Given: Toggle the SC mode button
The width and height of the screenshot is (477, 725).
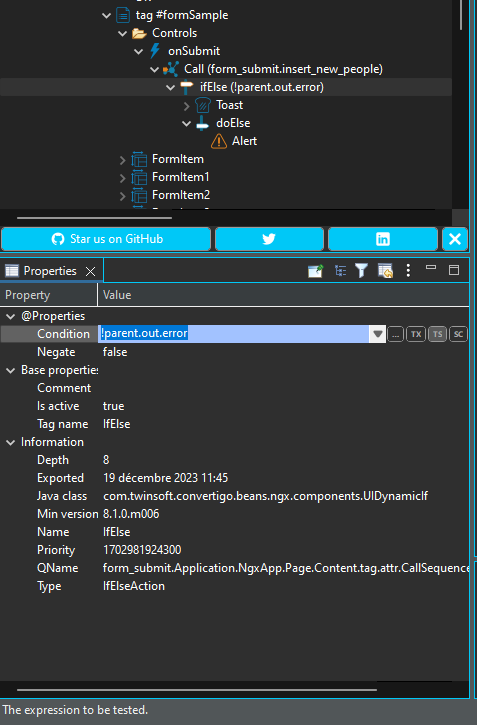Looking at the screenshot, I should tap(458, 334).
